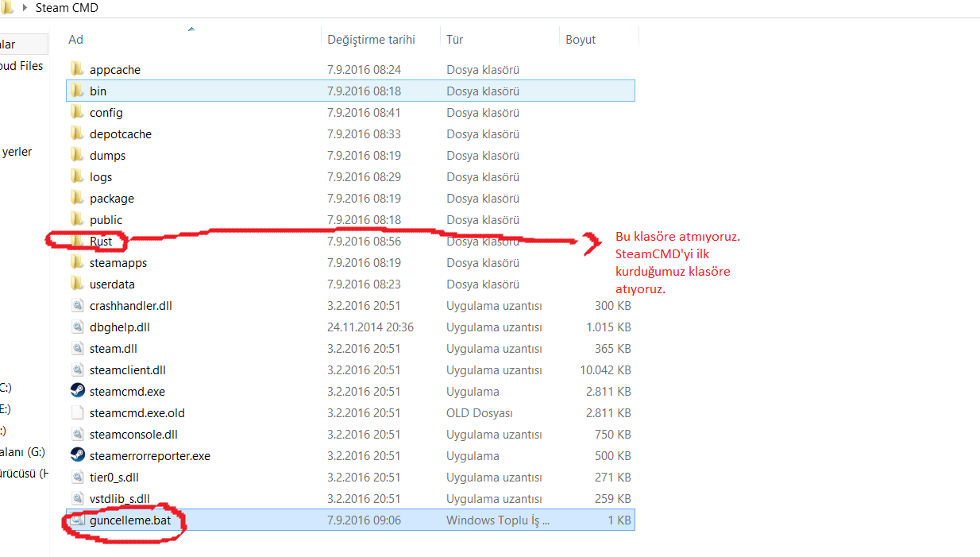The height and width of the screenshot is (557, 980).
Task: Click the 7.9.2016 08:56 date of Rust
Action: click(364, 241)
